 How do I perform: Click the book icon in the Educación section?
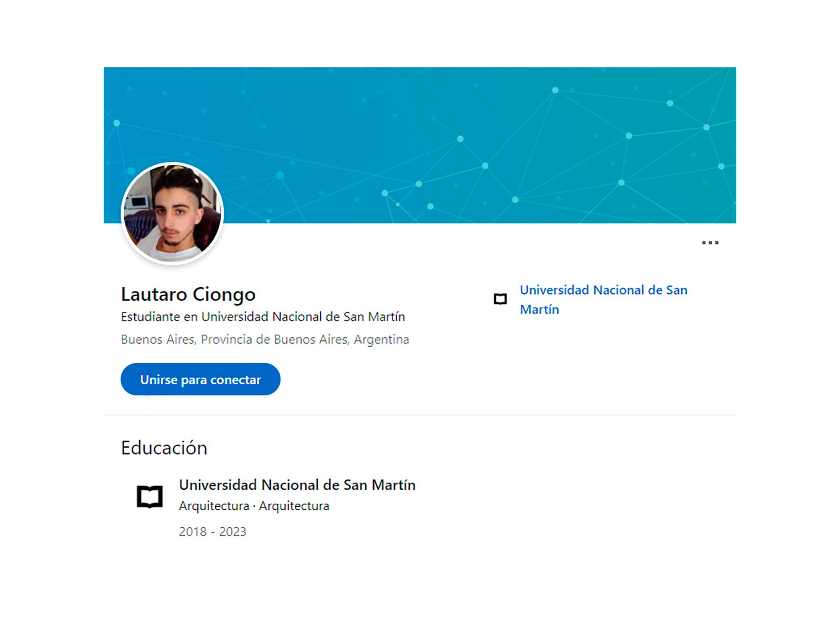point(150,497)
